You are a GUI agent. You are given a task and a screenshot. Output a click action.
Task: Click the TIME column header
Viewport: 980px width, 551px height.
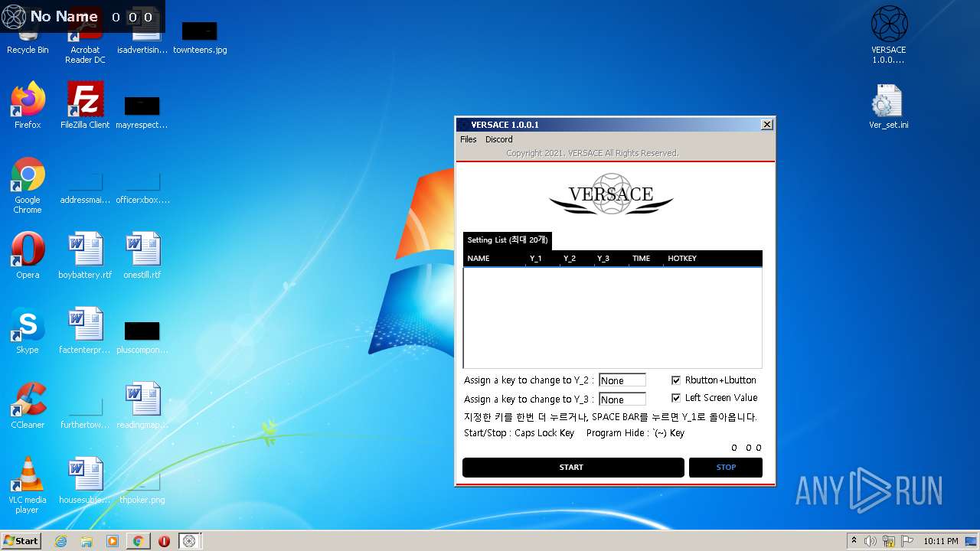tap(646, 259)
